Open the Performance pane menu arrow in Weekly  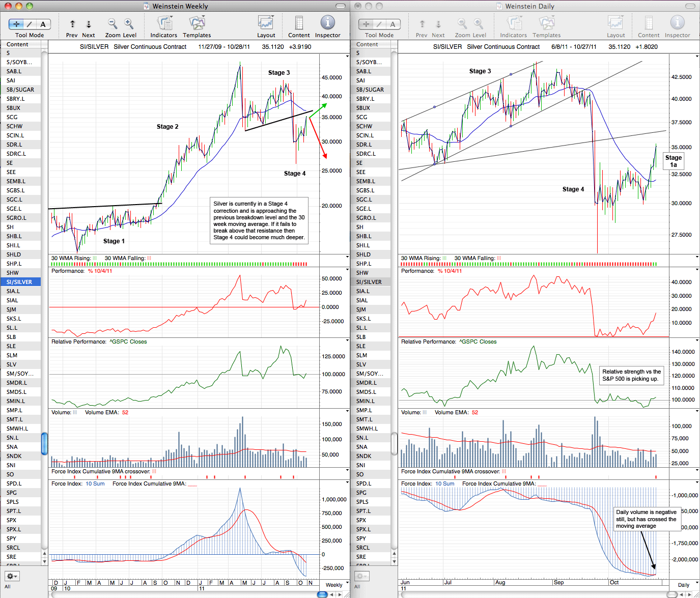pyautogui.click(x=347, y=270)
